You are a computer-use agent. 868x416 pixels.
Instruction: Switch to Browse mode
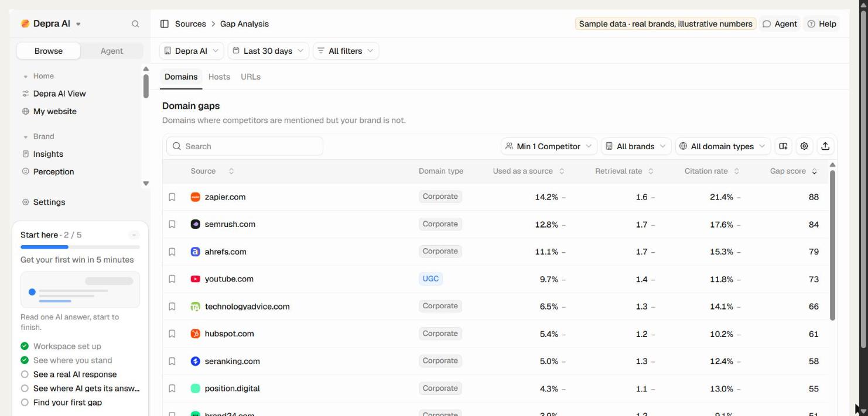pos(49,51)
